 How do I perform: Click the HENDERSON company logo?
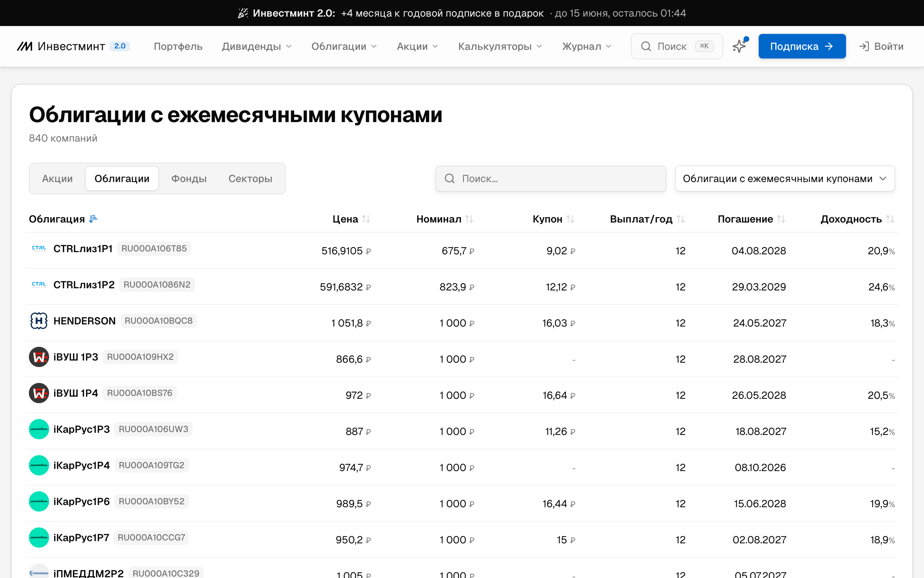point(39,321)
